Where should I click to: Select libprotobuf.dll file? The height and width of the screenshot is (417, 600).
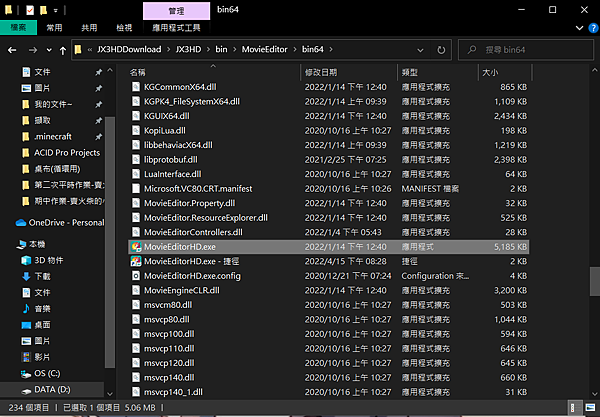(171, 160)
